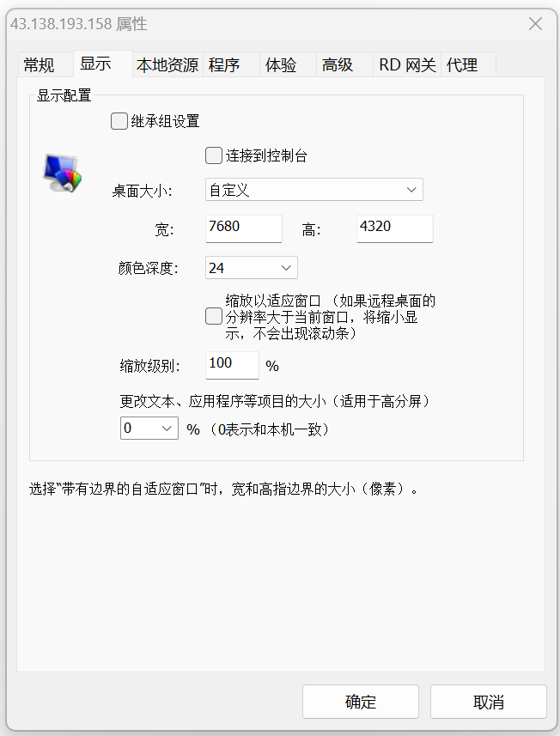Click the 确定 button

(x=361, y=702)
